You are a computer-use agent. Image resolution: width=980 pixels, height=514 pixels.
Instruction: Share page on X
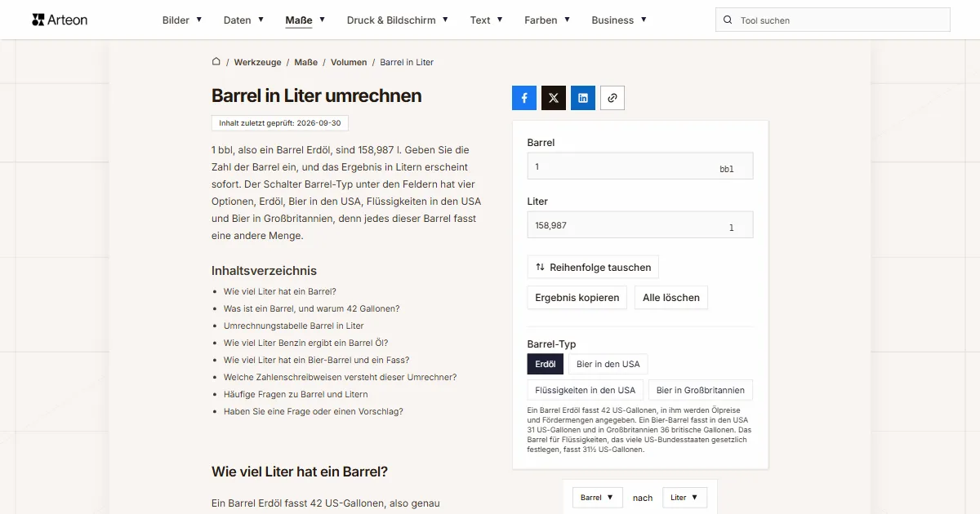554,98
